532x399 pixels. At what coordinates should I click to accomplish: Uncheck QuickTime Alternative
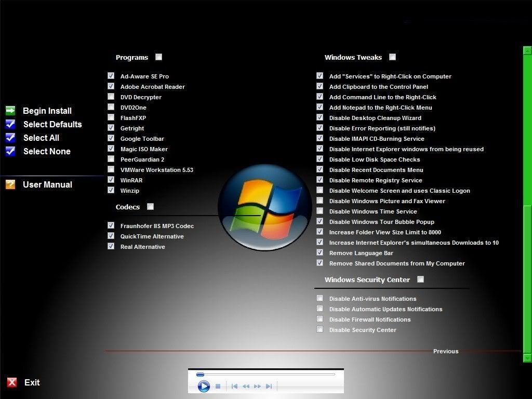pyautogui.click(x=111, y=236)
